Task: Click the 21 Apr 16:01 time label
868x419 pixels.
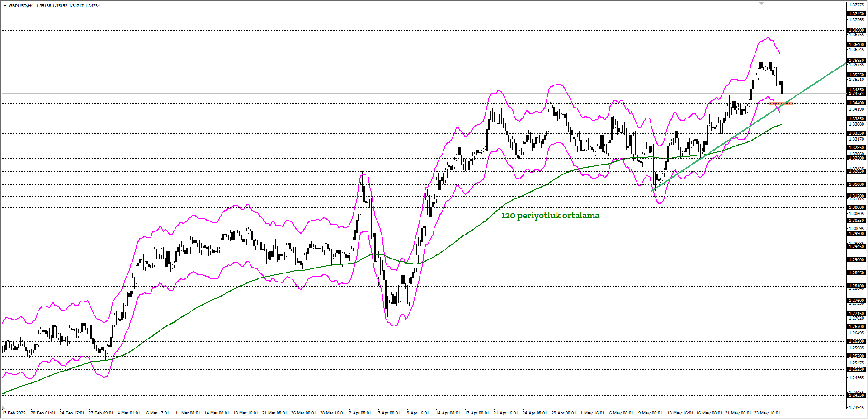Action: pyautogui.click(x=506, y=413)
